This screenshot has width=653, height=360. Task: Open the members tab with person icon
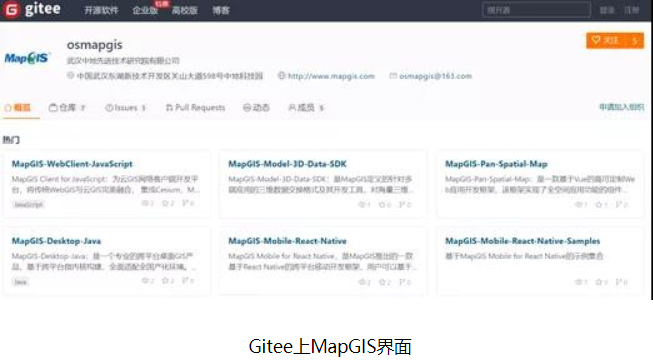306,108
